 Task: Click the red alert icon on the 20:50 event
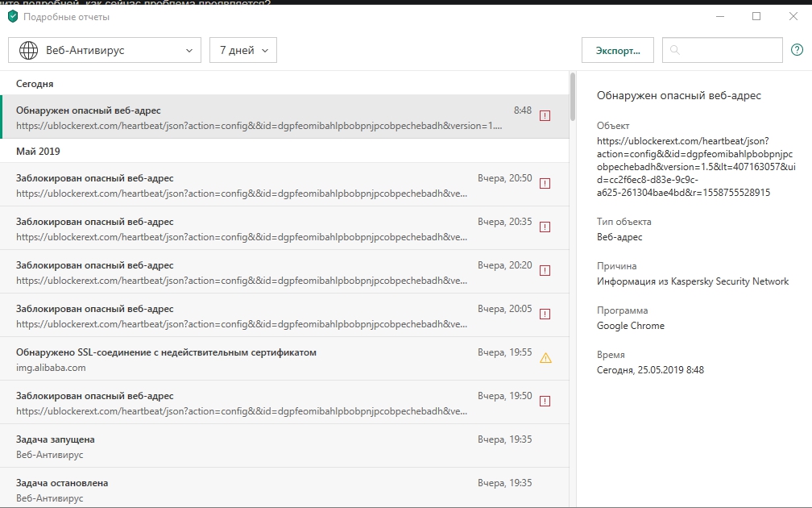[x=545, y=184]
